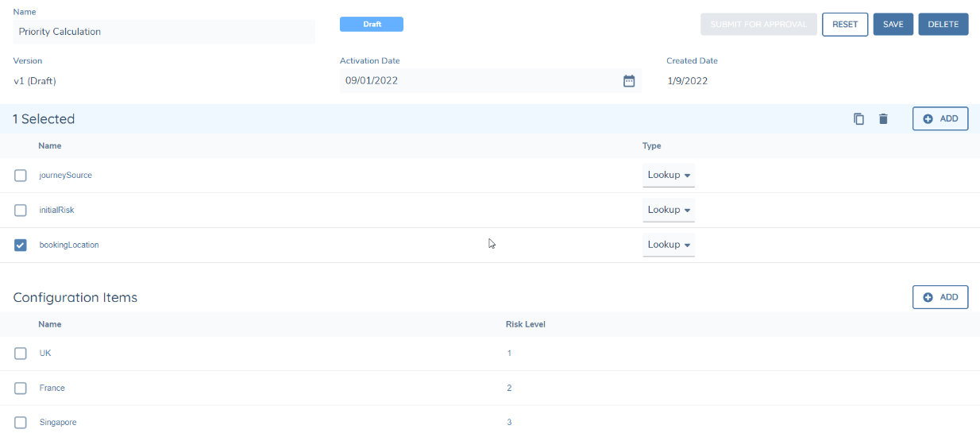Open Type dropdown for bookingLocation

pos(668,245)
